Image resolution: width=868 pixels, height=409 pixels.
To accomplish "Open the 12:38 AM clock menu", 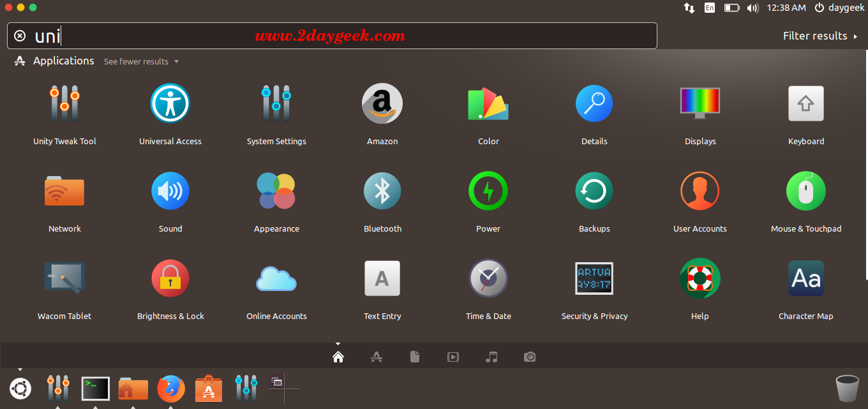I will [786, 8].
